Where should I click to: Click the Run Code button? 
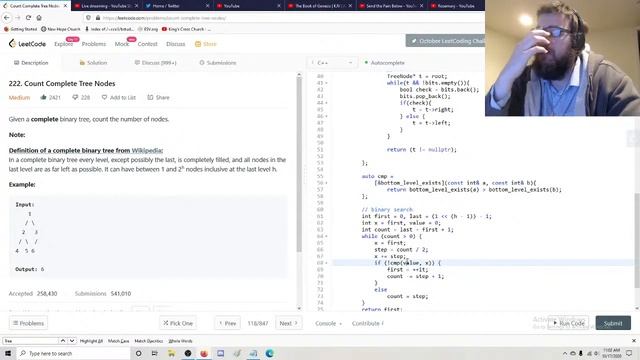point(568,323)
